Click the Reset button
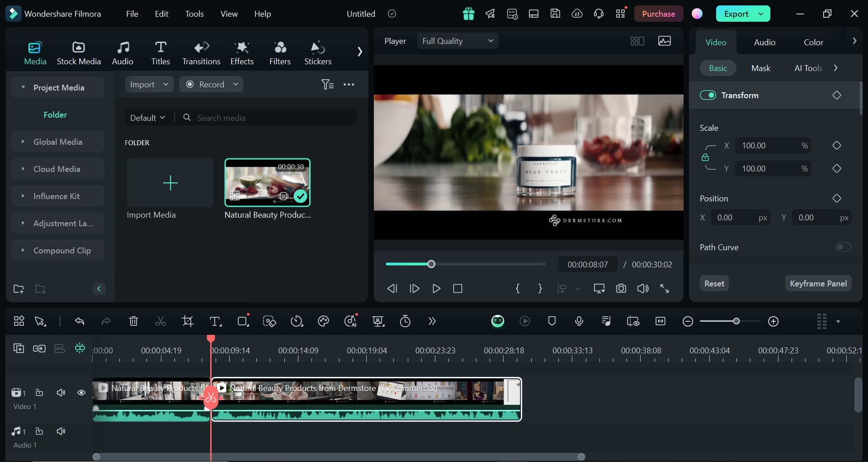The width and height of the screenshot is (868, 462). [x=714, y=284]
